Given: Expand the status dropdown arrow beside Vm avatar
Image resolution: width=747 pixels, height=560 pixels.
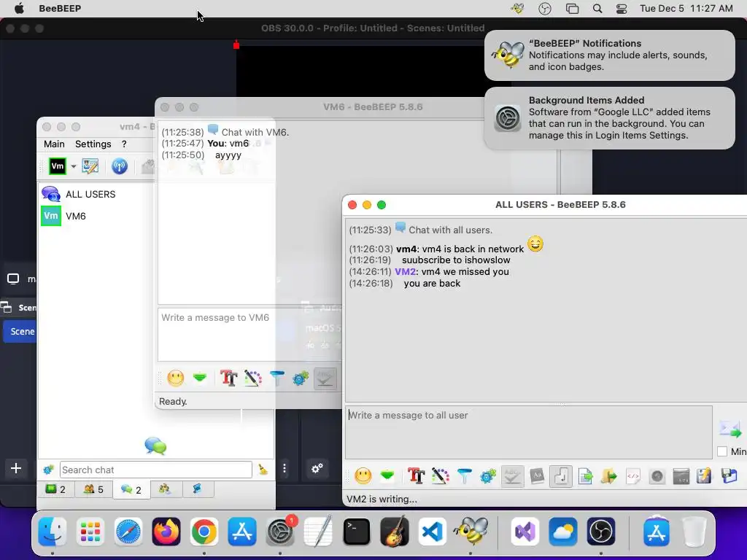Looking at the screenshot, I should pos(74,166).
